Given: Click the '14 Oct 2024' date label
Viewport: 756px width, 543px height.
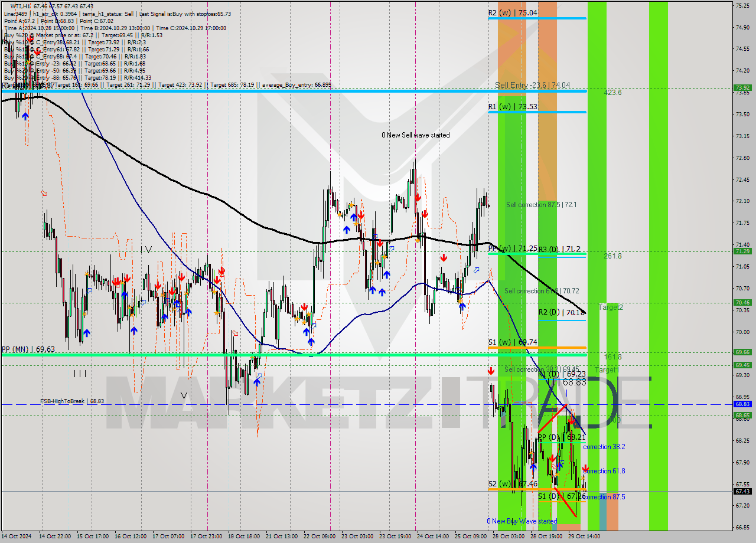Looking at the screenshot, I should pos(18,537).
